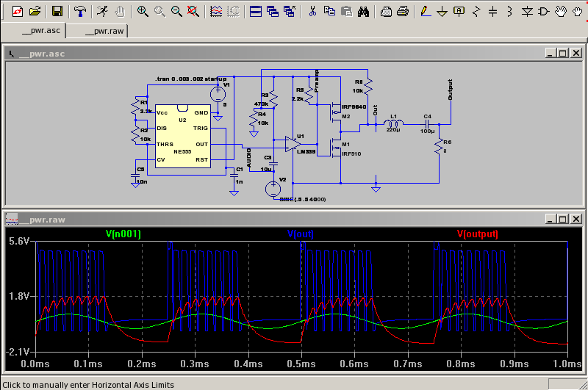
Task: Select the Draw Wire pencil tool
Action: 426,12
